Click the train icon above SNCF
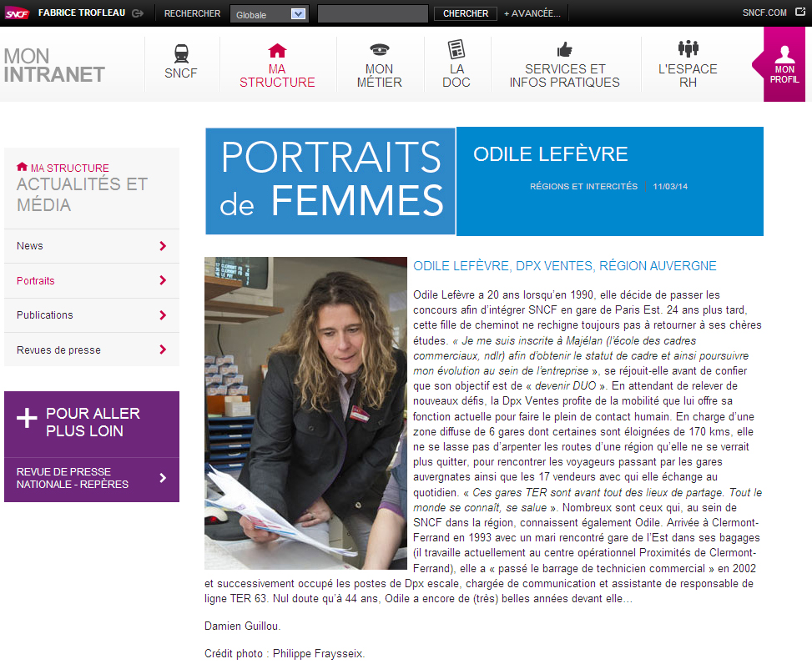 pos(181,53)
